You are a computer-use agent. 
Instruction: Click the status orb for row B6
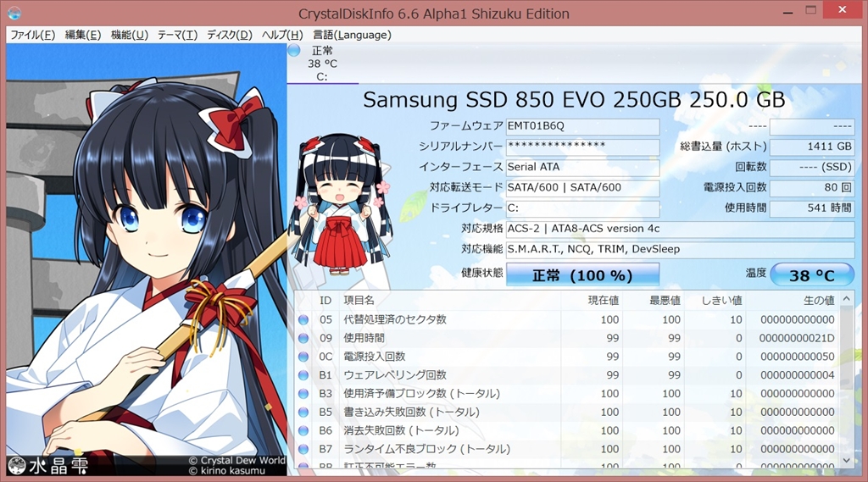pos(303,430)
